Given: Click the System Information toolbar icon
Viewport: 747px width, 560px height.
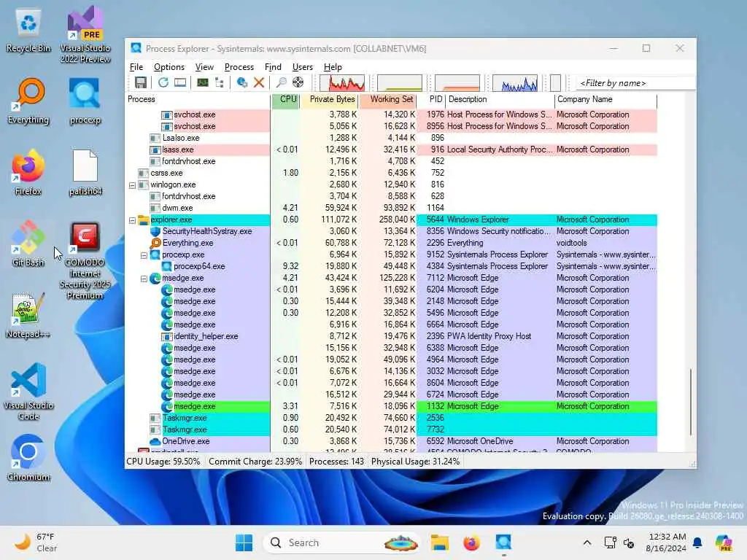Looking at the screenshot, I should (x=203, y=83).
